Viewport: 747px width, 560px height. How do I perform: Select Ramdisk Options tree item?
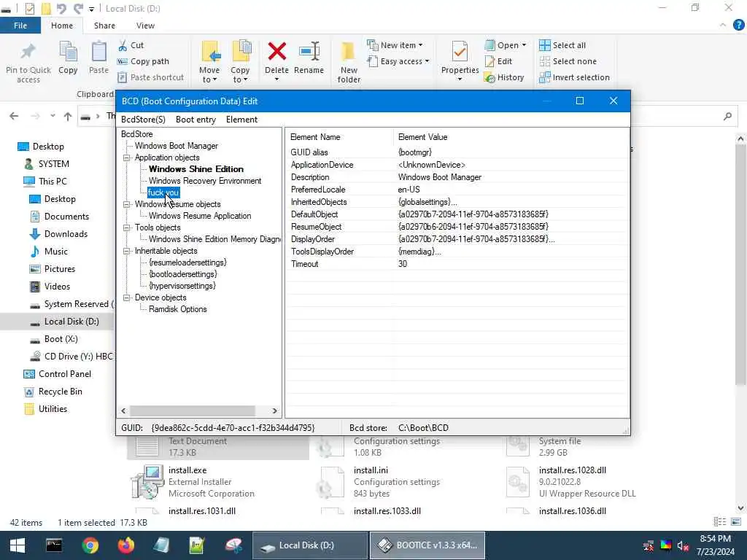click(178, 309)
